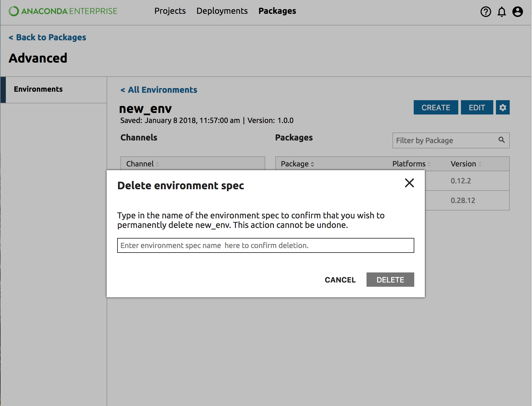The width and height of the screenshot is (532, 406).
Task: Focus the environment spec name confirmation field
Action: tap(265, 245)
